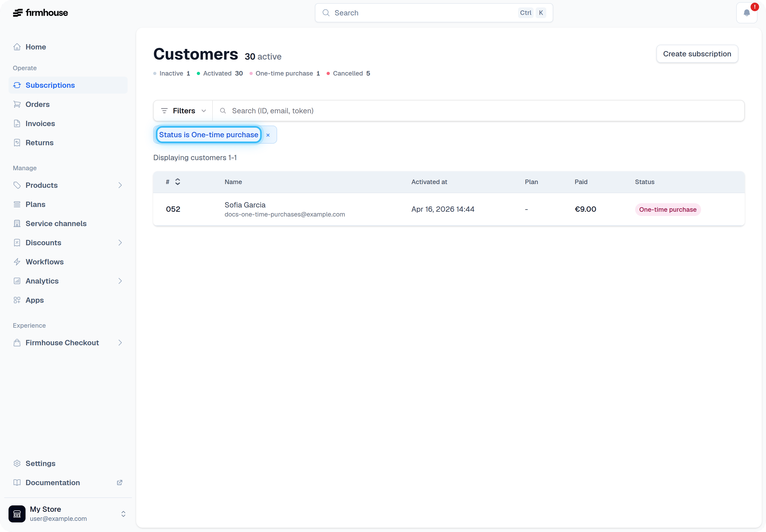Click the Discounts percent icon
This screenshot has width=766, height=532.
[x=17, y=243]
